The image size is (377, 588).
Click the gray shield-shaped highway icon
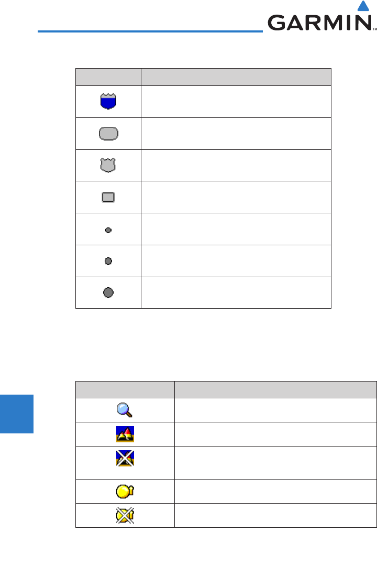(x=108, y=166)
